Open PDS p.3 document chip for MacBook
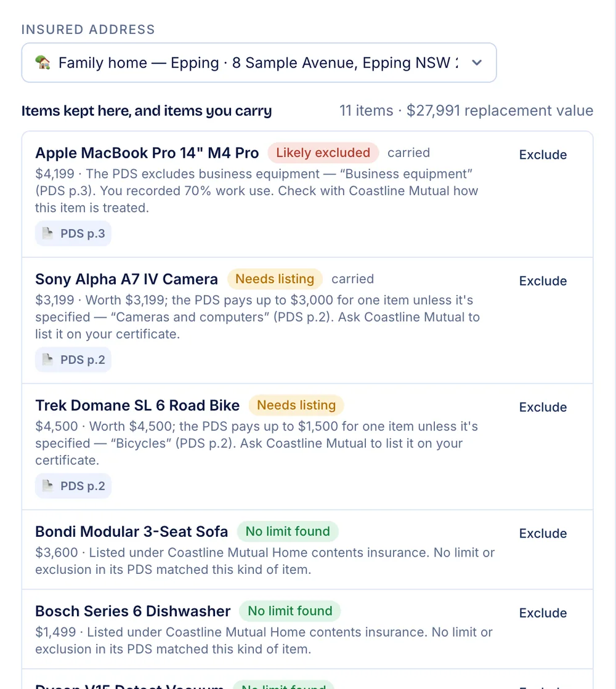The image size is (616, 689). (x=73, y=233)
